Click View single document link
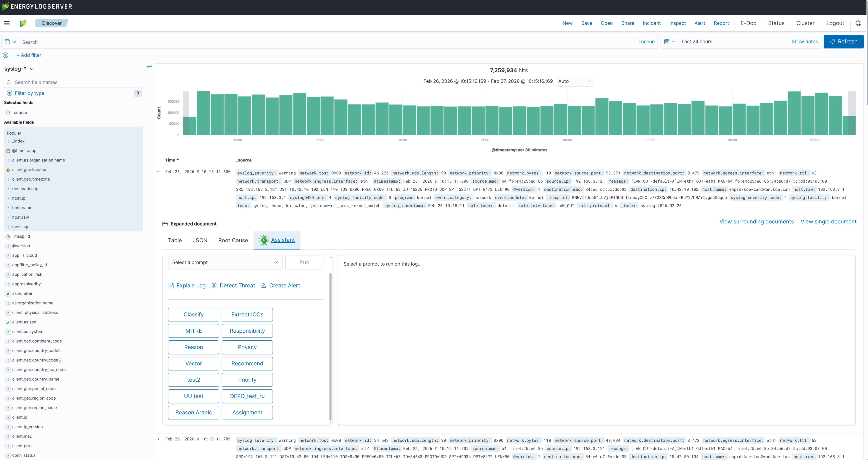Image resolution: width=868 pixels, height=460 pixels. (x=829, y=222)
